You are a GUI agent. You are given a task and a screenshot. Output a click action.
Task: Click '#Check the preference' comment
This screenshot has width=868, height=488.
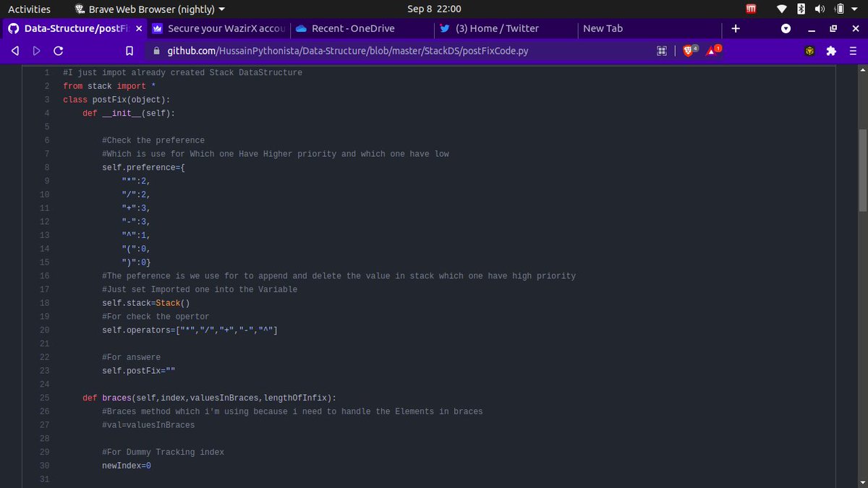coord(153,140)
